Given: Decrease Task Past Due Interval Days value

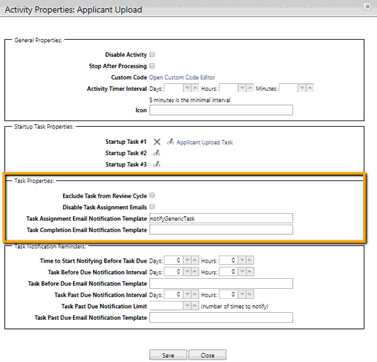Looking at the screenshot, I should [x=187, y=294].
